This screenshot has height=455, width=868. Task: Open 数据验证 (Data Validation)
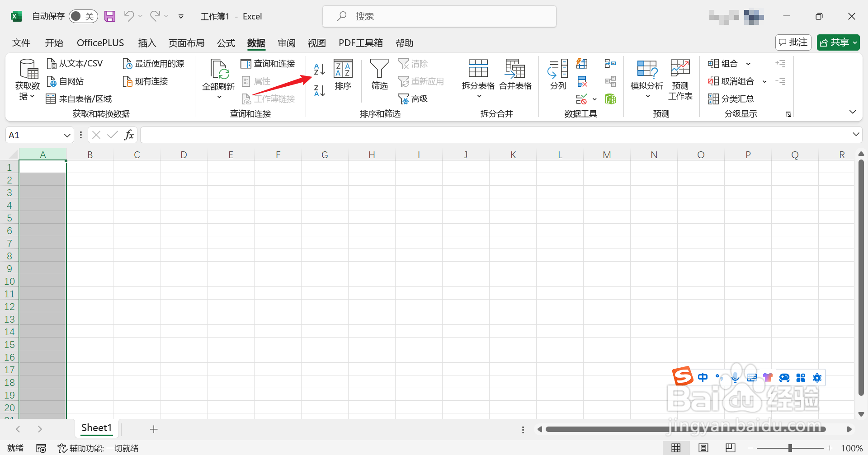tap(582, 99)
